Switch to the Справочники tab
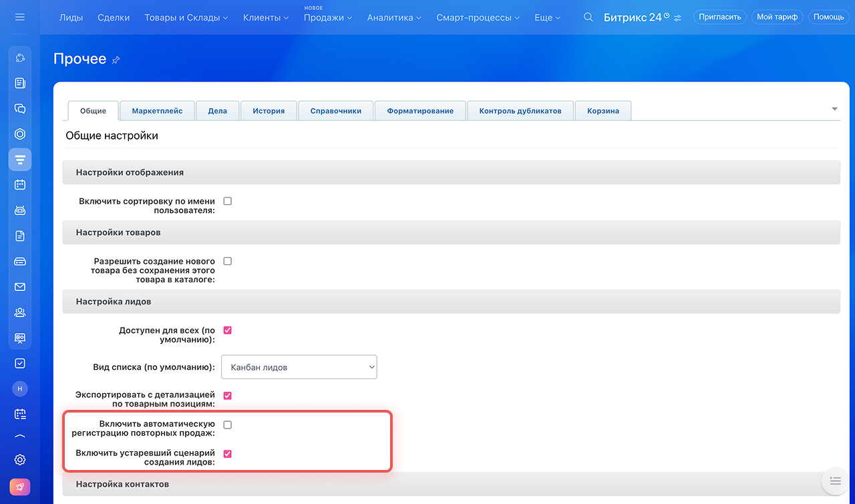Viewport: 855px width, 504px height. (x=336, y=111)
